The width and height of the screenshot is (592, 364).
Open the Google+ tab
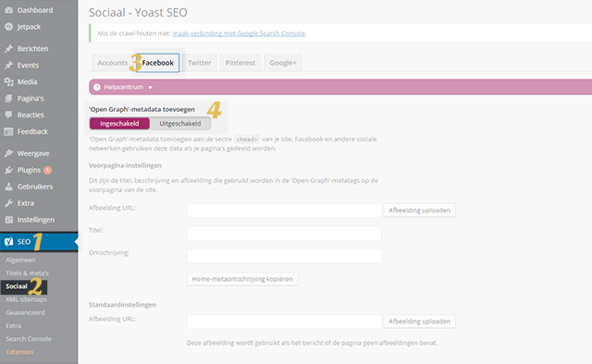click(283, 63)
